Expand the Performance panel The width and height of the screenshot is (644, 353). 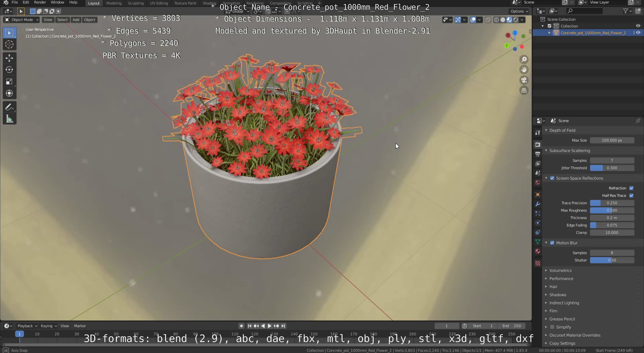tap(546, 278)
